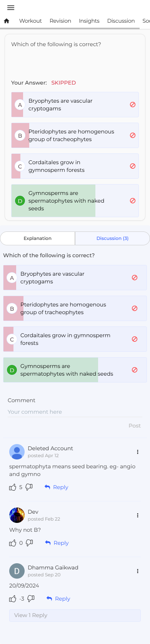The width and height of the screenshot is (150, 644).
Task: Click the Post button
Action: 135,426
